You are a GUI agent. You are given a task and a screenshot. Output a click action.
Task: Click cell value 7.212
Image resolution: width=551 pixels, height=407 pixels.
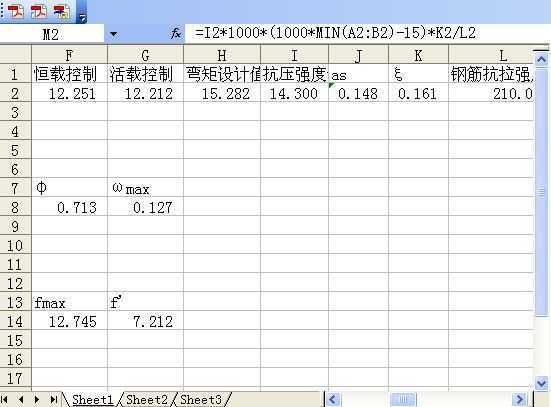(145, 321)
